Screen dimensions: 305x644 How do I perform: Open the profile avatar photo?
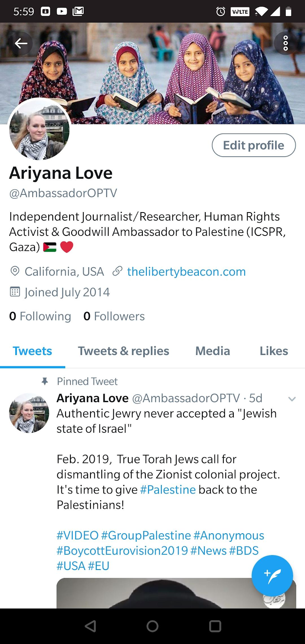pyautogui.click(x=39, y=130)
